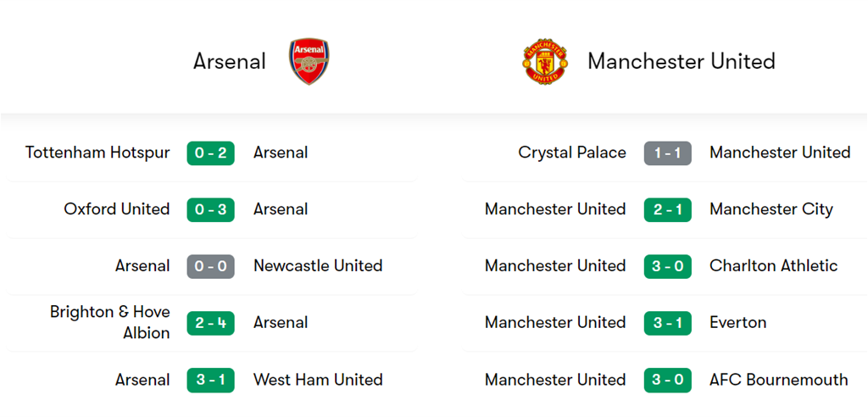This screenshot has width=868, height=417.
Task: Click Crystal Palace 1-1 Manchester United score
Action: pyautogui.click(x=667, y=153)
